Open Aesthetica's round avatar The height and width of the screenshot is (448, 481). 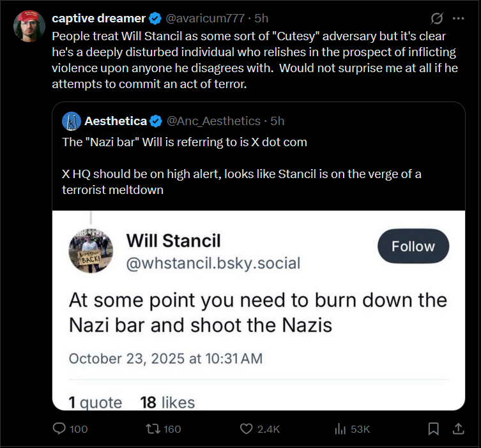(72, 121)
